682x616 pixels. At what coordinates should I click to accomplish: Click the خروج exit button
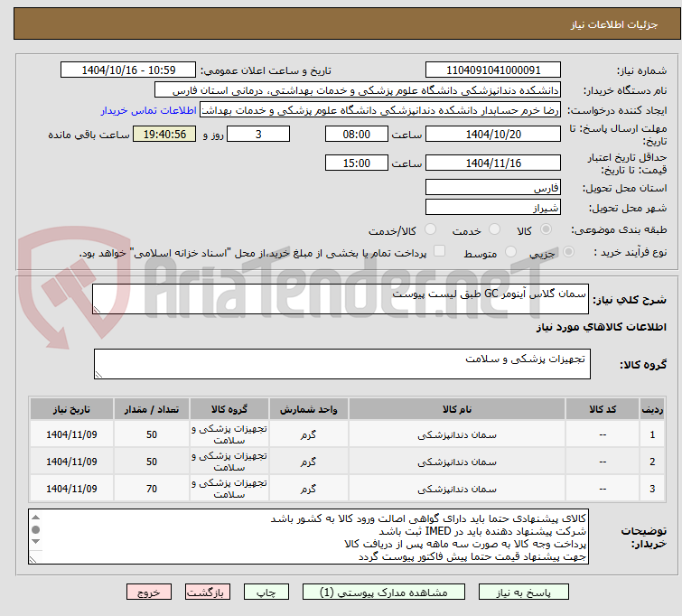pos(149,593)
